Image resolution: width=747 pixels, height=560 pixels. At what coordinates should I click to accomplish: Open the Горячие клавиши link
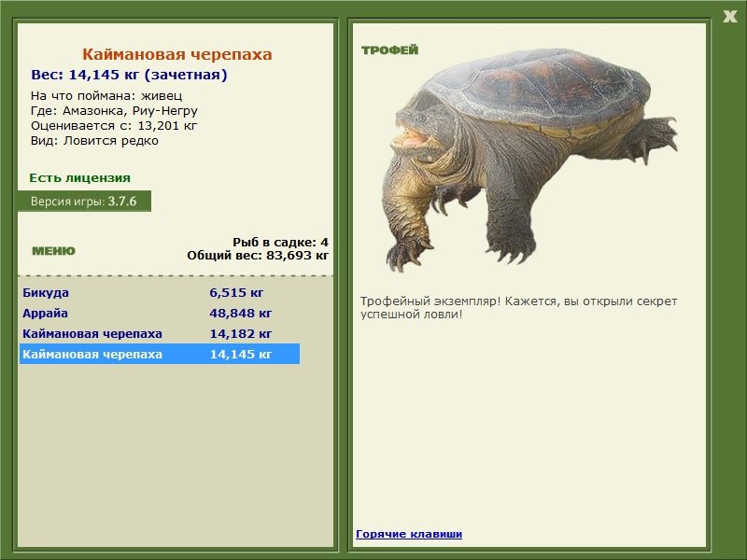pos(409,534)
